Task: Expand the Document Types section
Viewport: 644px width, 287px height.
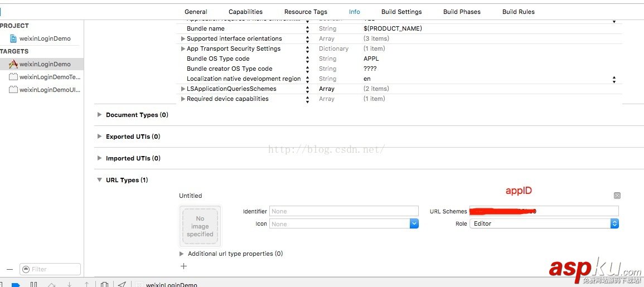Action: 99,115
